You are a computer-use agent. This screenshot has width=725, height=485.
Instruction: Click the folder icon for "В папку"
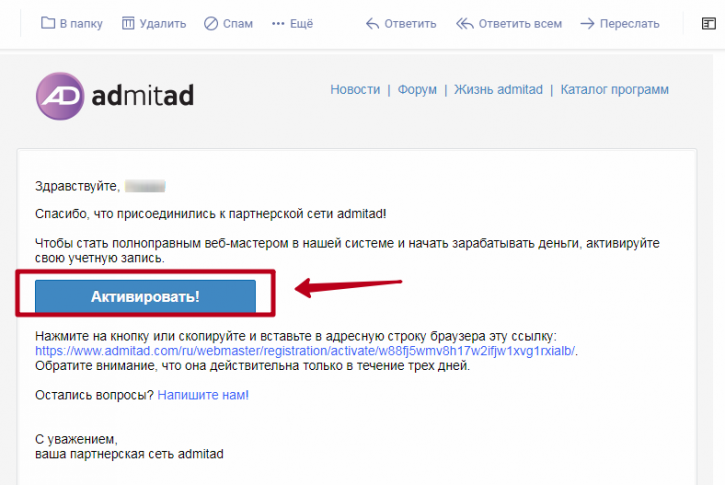[48, 23]
